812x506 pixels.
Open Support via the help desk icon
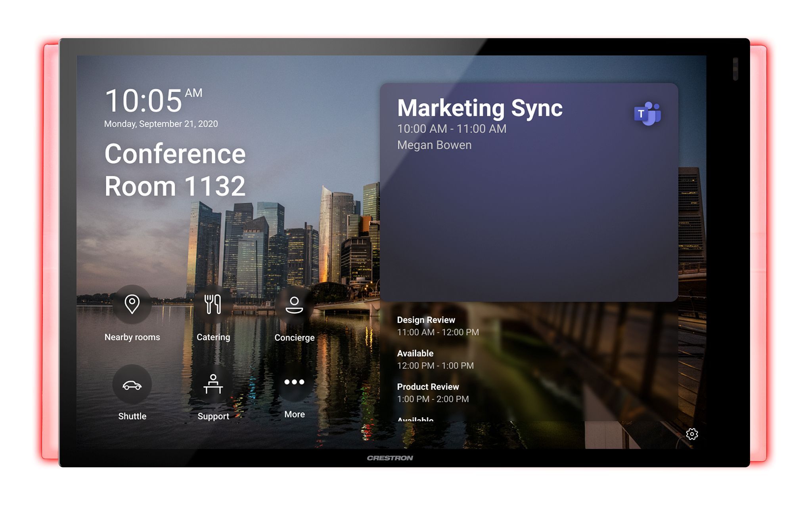pos(213,384)
